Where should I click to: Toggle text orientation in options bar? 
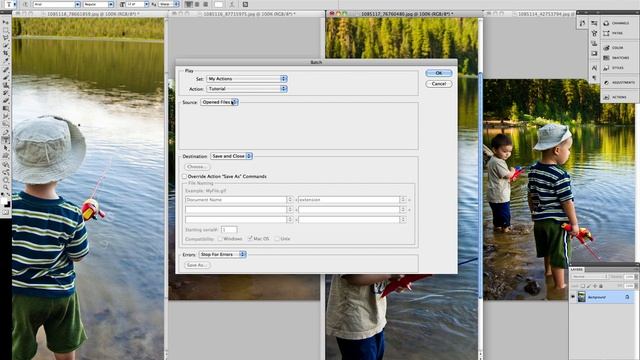(x=25, y=4)
